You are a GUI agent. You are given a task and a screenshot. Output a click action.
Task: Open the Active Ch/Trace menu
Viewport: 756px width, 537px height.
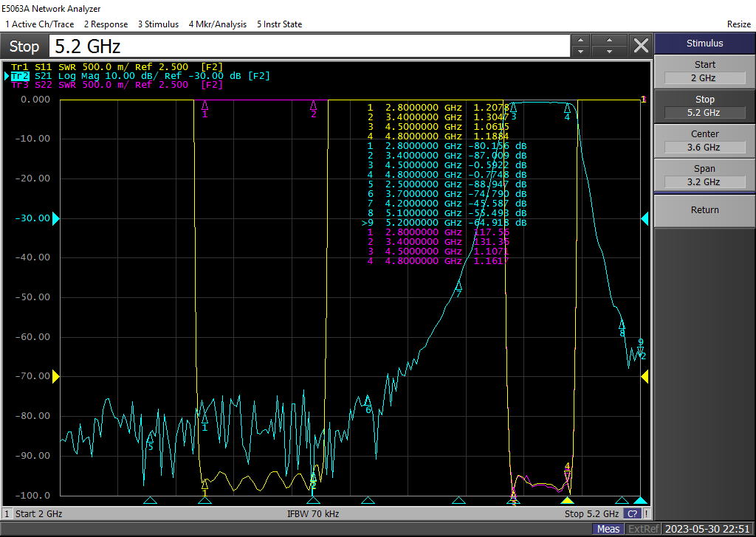click(x=39, y=24)
